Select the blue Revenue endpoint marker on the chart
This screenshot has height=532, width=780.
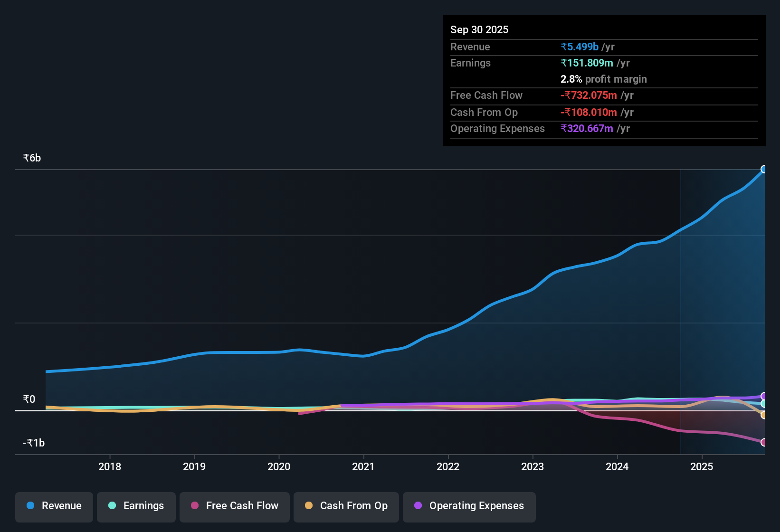[764, 169]
